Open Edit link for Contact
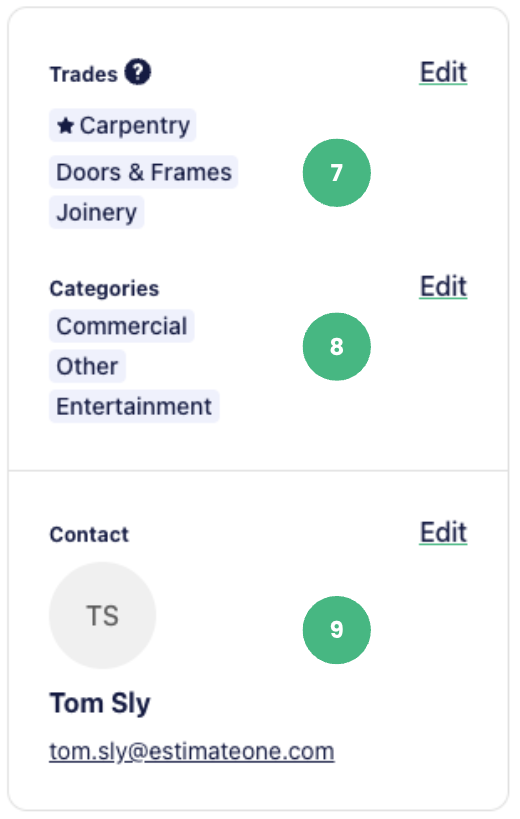The width and height of the screenshot is (520, 819). pyautogui.click(x=443, y=532)
